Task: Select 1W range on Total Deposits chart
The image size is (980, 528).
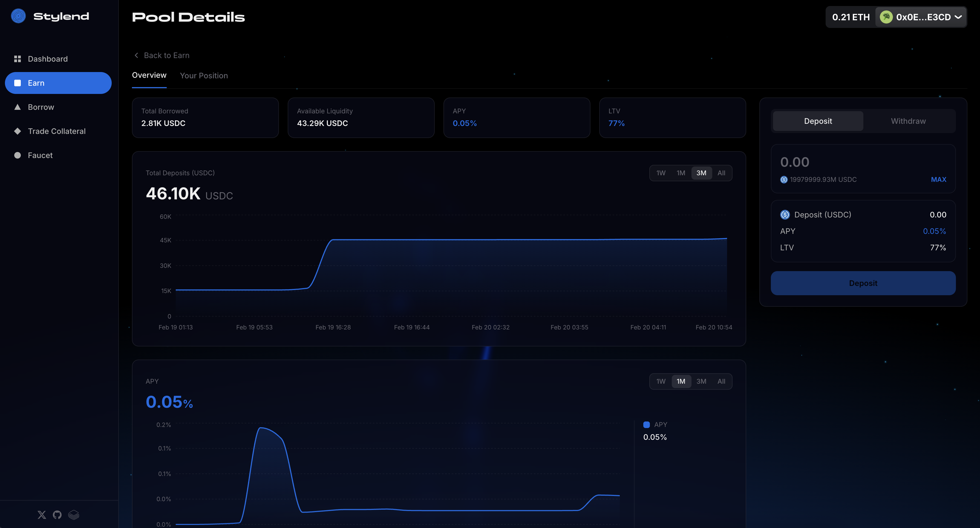Action: [661, 173]
